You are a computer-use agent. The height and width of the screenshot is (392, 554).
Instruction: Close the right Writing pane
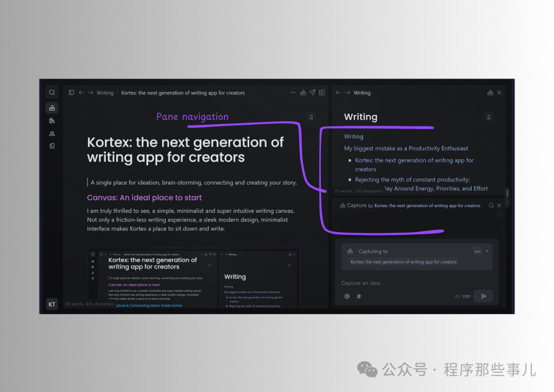tap(499, 92)
